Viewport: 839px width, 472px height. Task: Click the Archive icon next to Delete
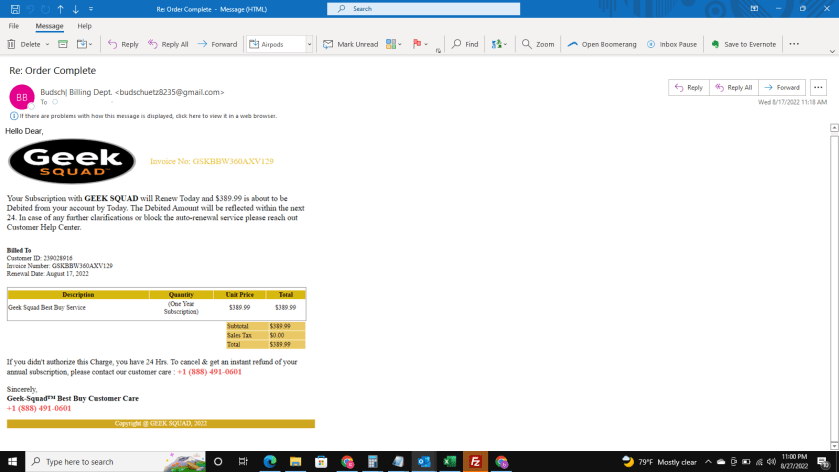[63, 44]
